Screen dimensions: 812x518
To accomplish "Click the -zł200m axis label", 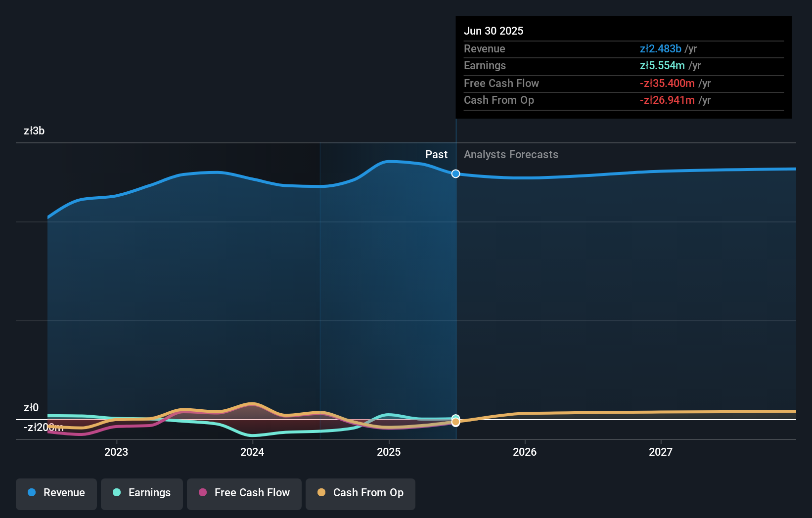I will [x=43, y=427].
